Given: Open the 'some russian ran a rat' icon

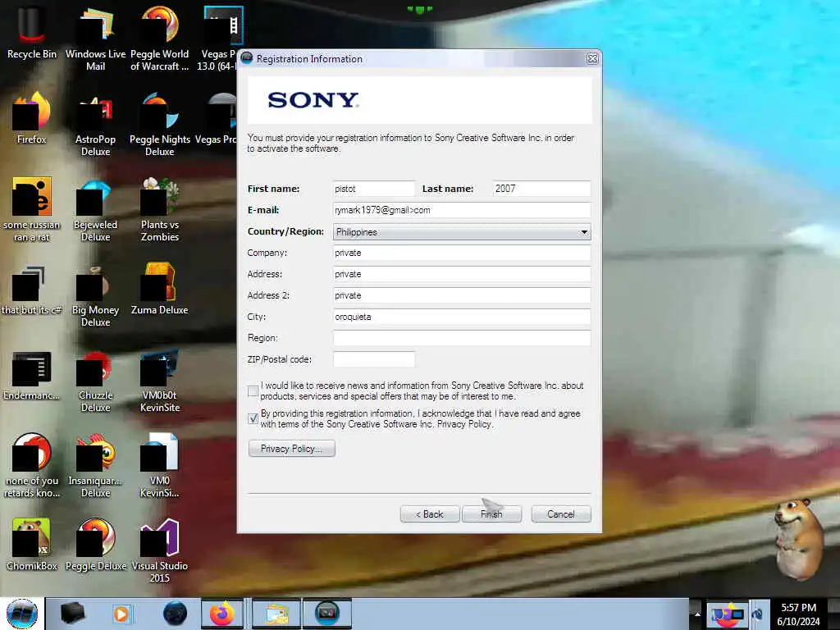Looking at the screenshot, I should coord(32,210).
